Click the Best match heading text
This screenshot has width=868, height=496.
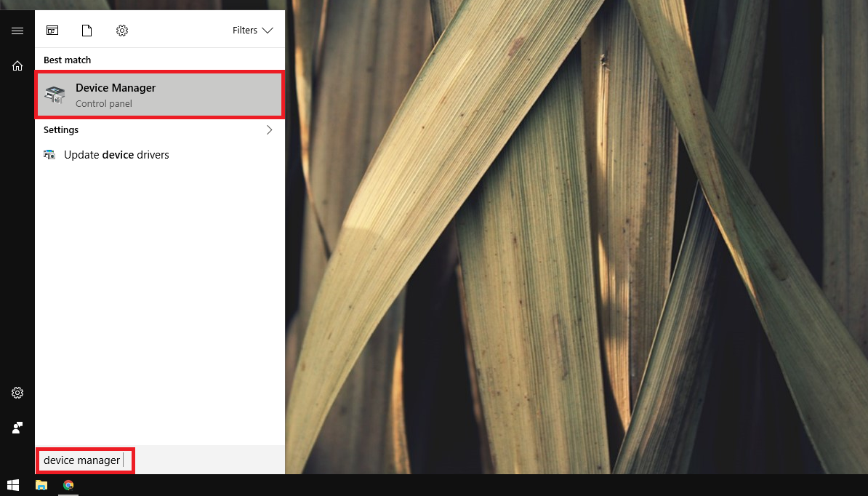point(67,60)
